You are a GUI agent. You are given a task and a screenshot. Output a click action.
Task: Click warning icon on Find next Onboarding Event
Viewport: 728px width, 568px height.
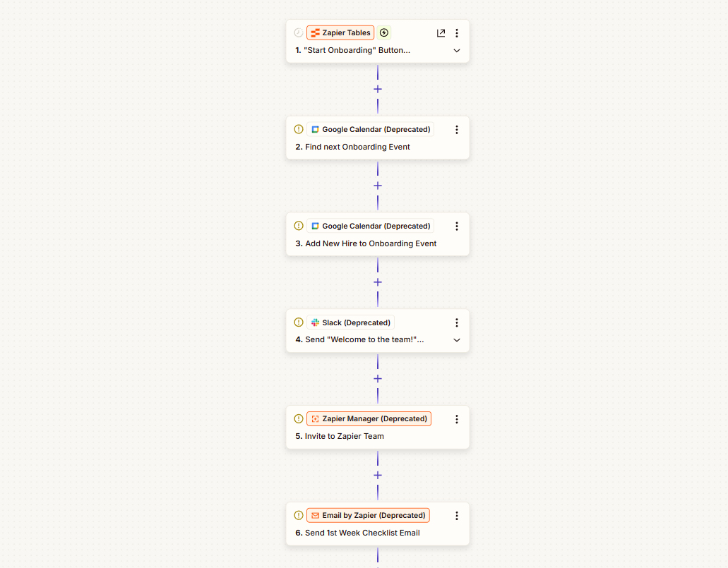pyautogui.click(x=298, y=129)
